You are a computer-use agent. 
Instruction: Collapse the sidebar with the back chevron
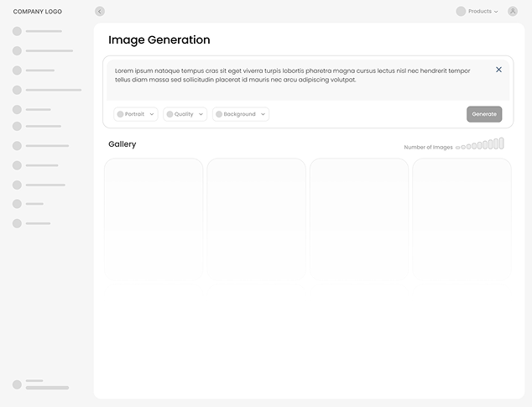pos(100,12)
